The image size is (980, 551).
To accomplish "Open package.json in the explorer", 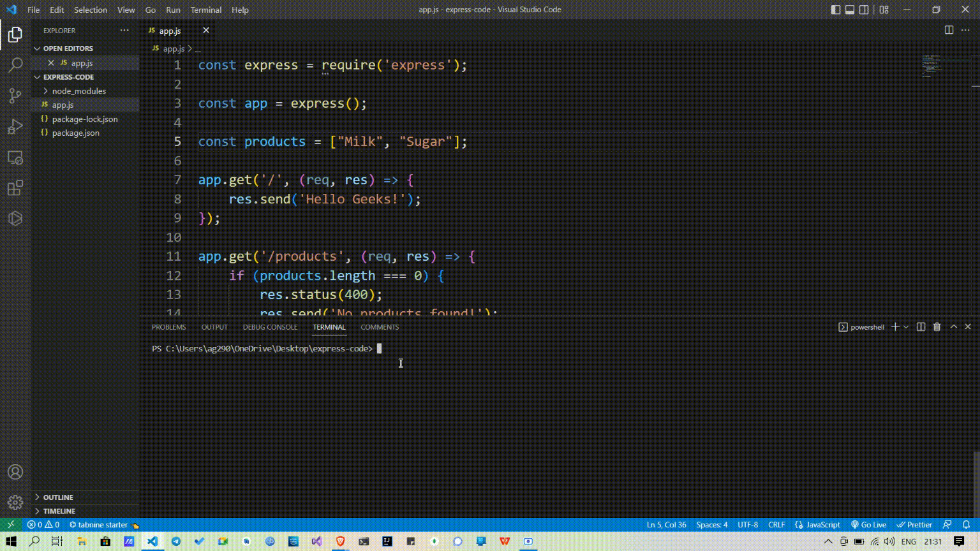I will (x=75, y=133).
